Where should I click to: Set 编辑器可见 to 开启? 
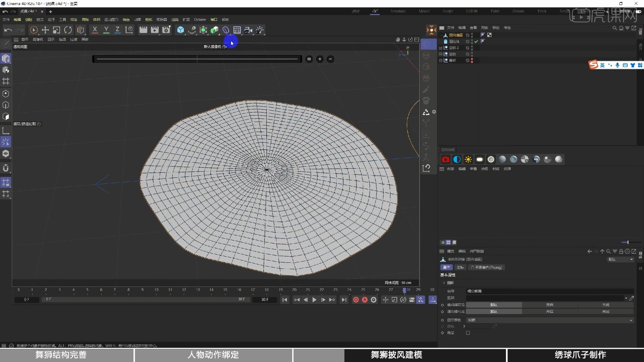coord(549,305)
